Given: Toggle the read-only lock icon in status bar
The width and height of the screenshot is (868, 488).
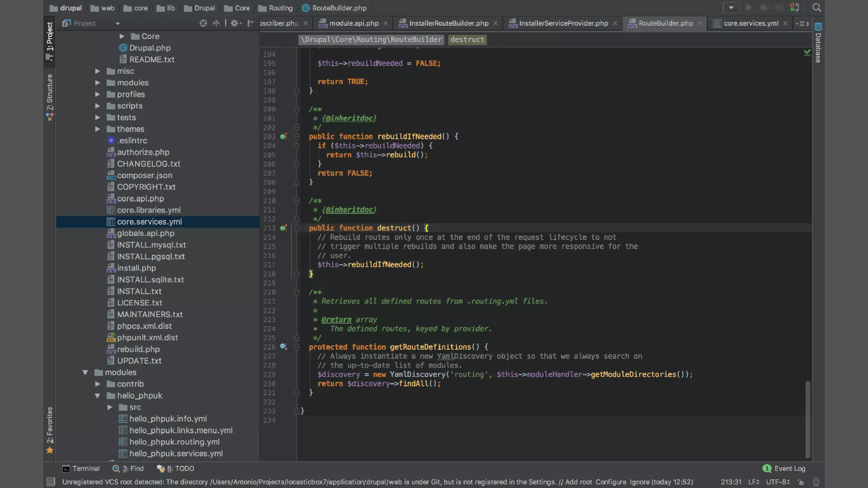Looking at the screenshot, I should pos(801,482).
